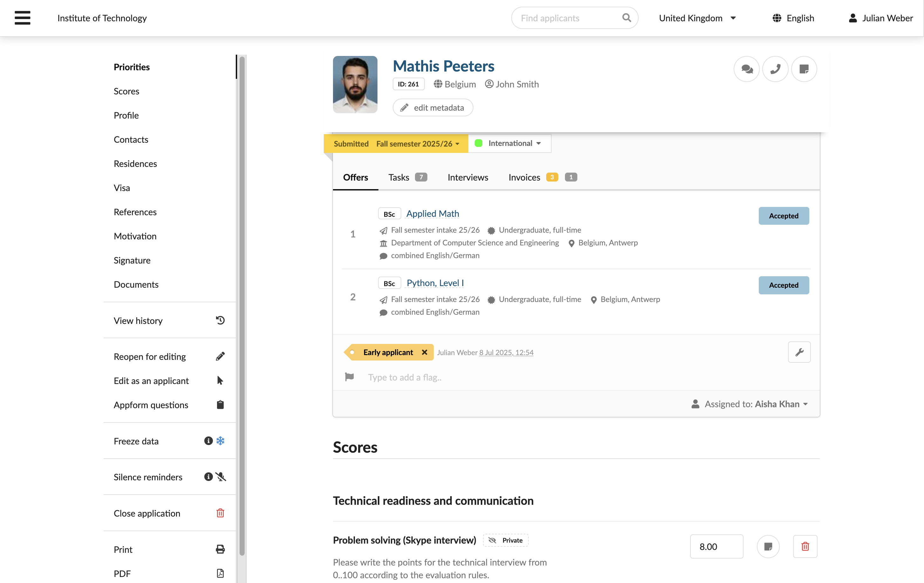This screenshot has height=583, width=924.
Task: Click the Type to add a flag field
Action: coord(404,377)
